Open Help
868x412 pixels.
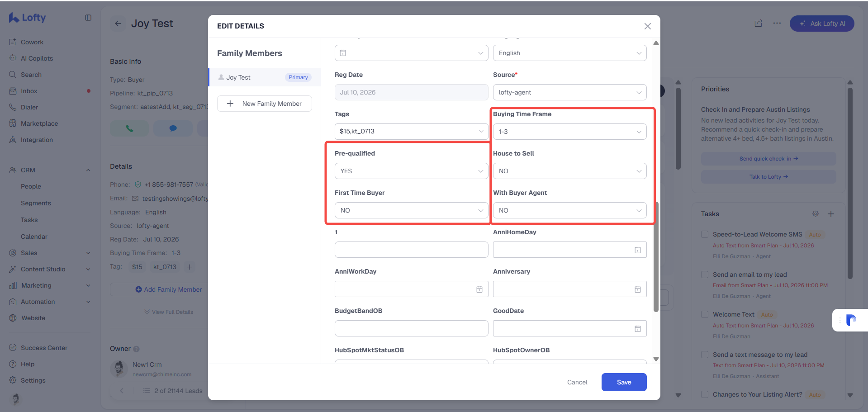27,364
